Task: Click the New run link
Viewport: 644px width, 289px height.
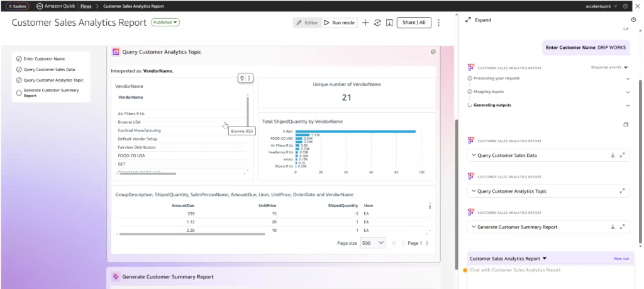Action: (x=621, y=259)
